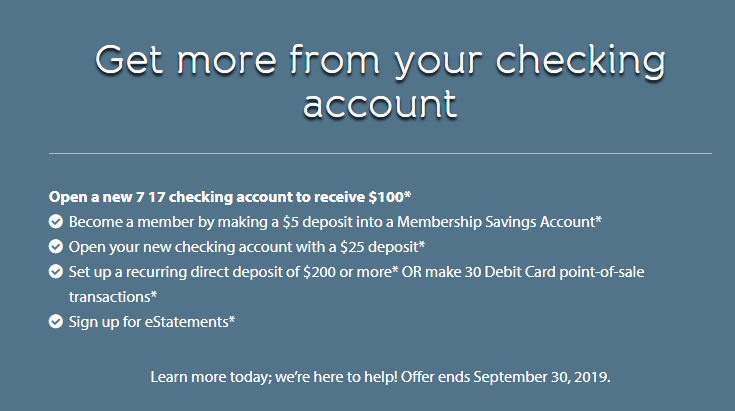This screenshot has height=411, width=735.
Task: Click we're here to help! text
Action: 336,377
